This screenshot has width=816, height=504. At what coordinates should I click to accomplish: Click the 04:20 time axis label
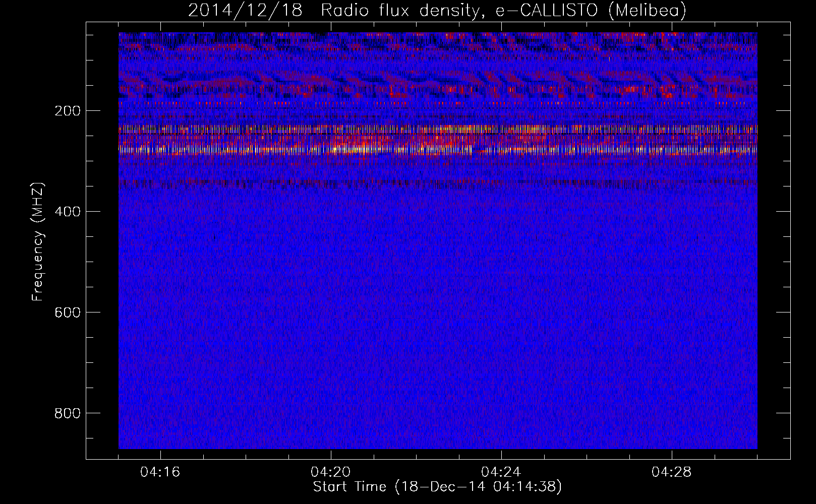331,472
